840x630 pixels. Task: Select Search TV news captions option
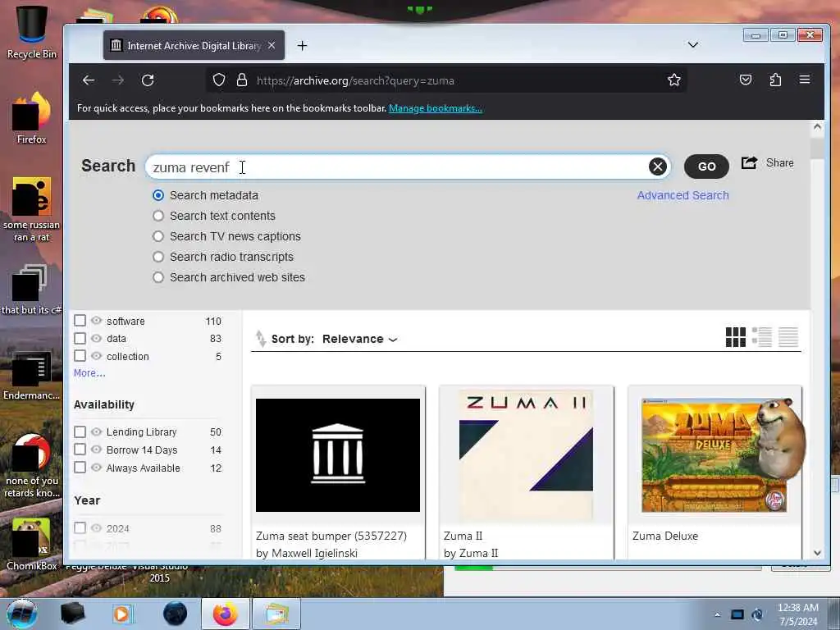pos(158,236)
